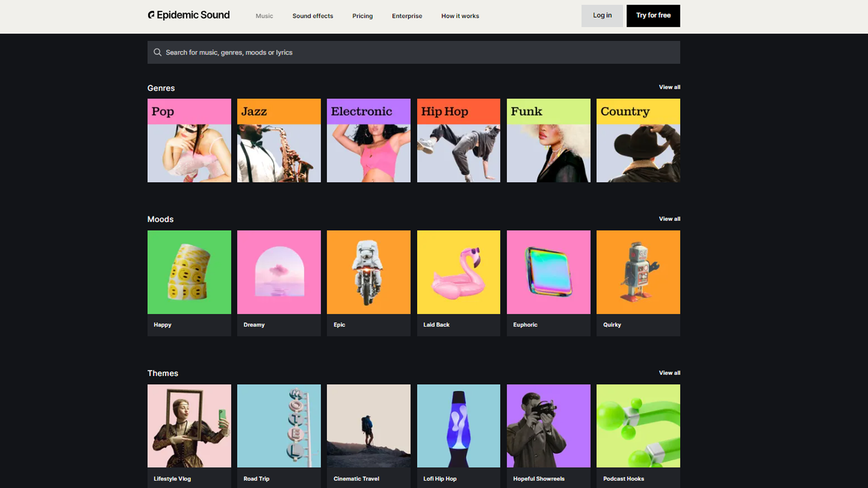Open the Enterprise link
868x488 pixels.
click(x=407, y=16)
